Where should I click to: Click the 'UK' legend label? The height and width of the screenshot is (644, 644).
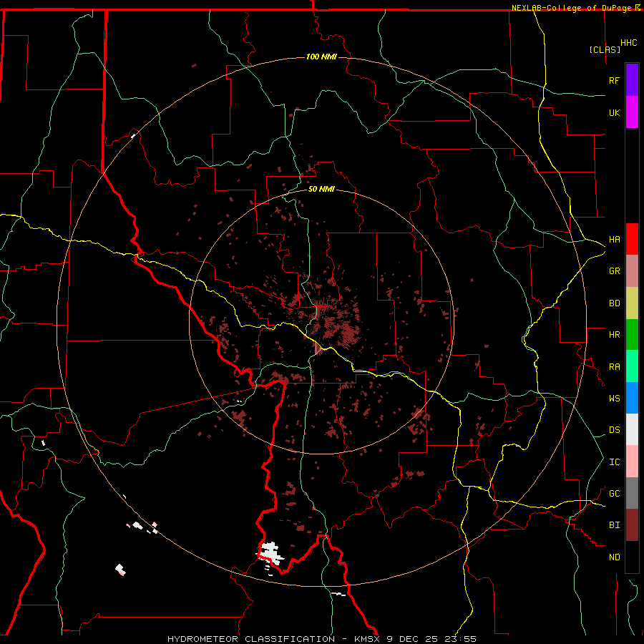coord(615,112)
